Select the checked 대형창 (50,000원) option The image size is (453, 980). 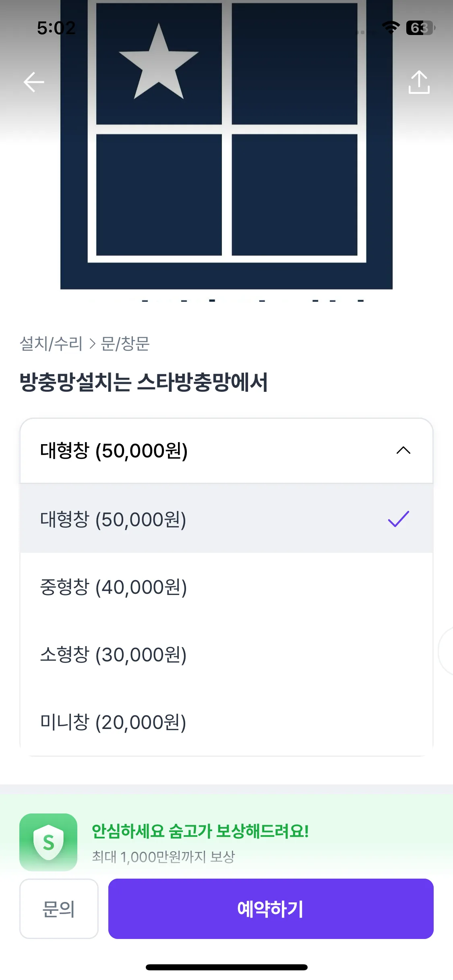click(x=113, y=519)
